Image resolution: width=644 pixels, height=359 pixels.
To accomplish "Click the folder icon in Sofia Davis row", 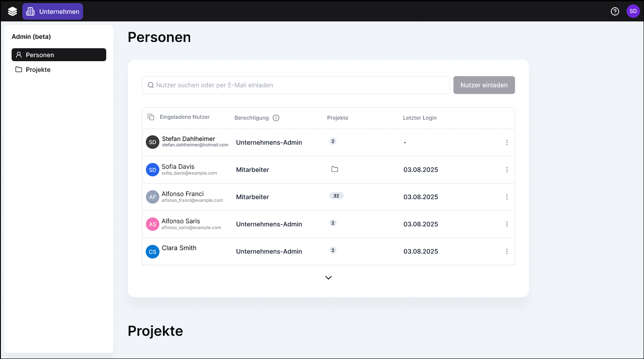I will (x=335, y=169).
